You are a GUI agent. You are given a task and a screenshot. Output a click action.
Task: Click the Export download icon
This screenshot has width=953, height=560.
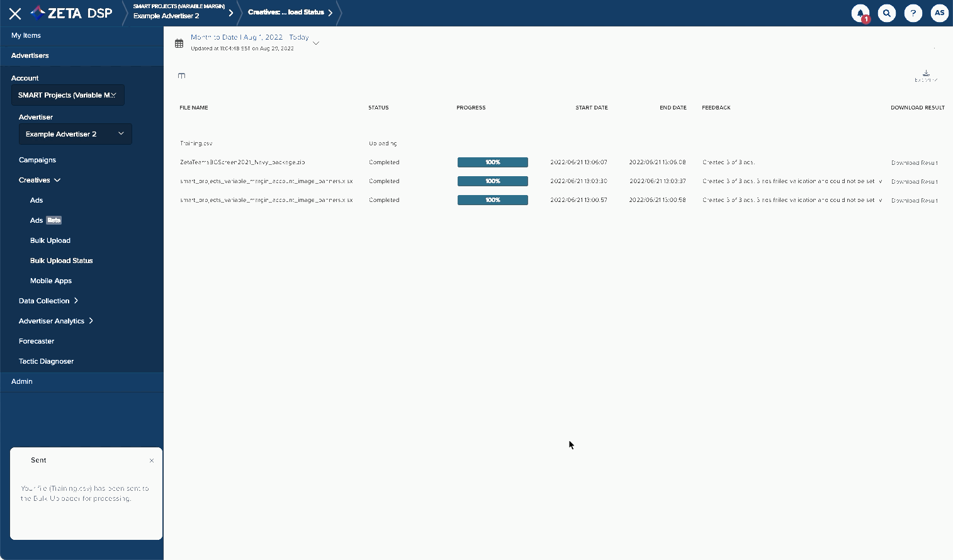click(926, 76)
